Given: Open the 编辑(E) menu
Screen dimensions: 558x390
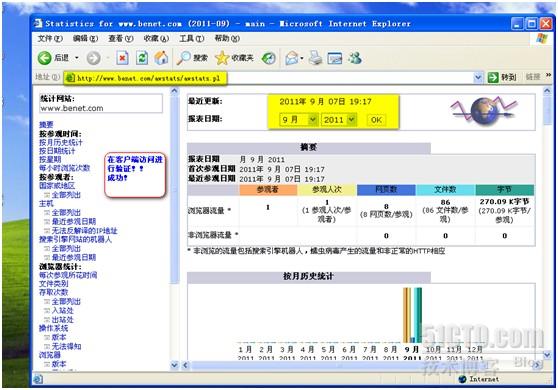Looking at the screenshot, I should point(85,38).
